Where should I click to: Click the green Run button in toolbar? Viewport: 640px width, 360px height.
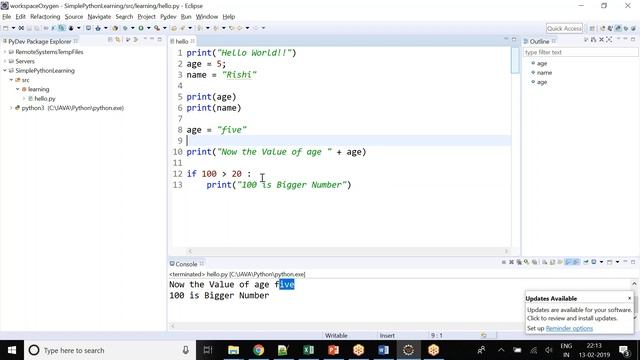coord(141,28)
